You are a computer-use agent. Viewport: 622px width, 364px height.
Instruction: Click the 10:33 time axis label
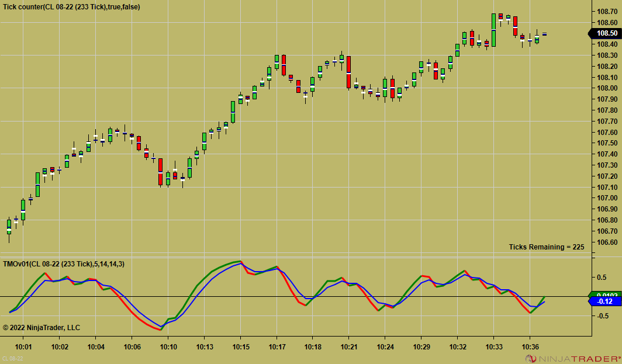(494, 347)
